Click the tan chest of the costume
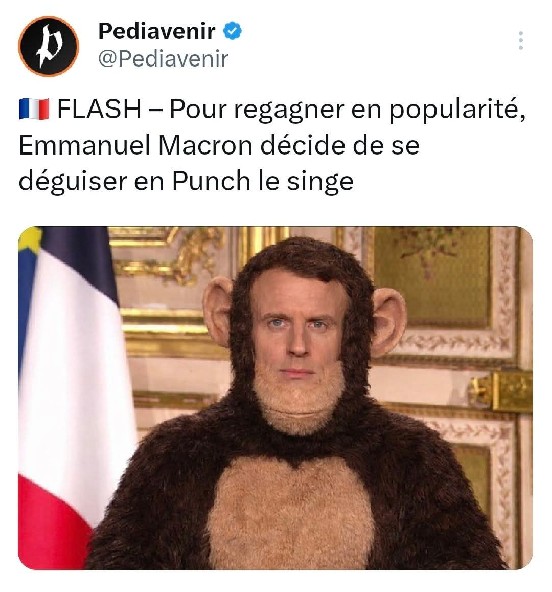The height and width of the screenshot is (592, 552). [291, 513]
